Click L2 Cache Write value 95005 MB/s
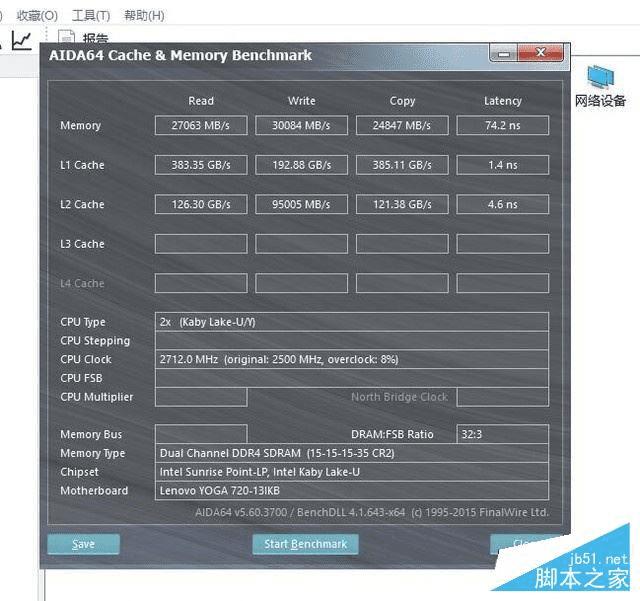 click(301, 204)
